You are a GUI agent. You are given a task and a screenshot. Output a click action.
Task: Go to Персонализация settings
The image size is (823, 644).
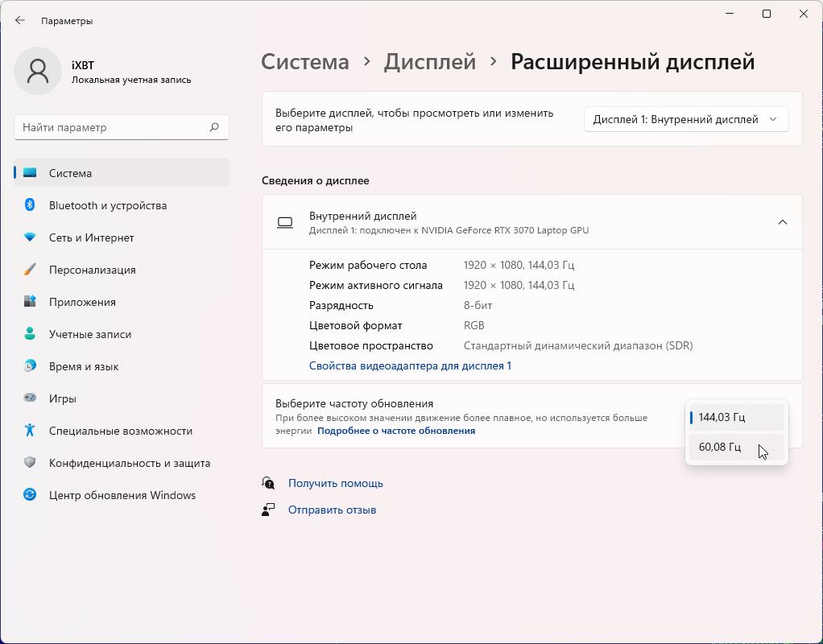point(92,270)
